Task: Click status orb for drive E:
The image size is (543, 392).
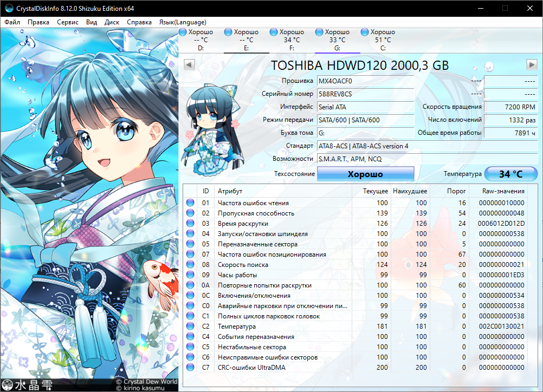Action: (x=228, y=32)
